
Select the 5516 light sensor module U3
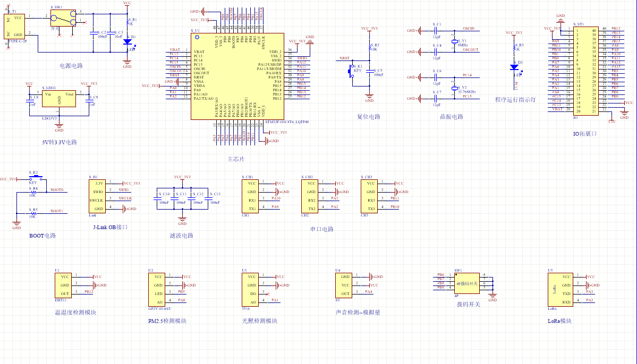(x=250, y=290)
